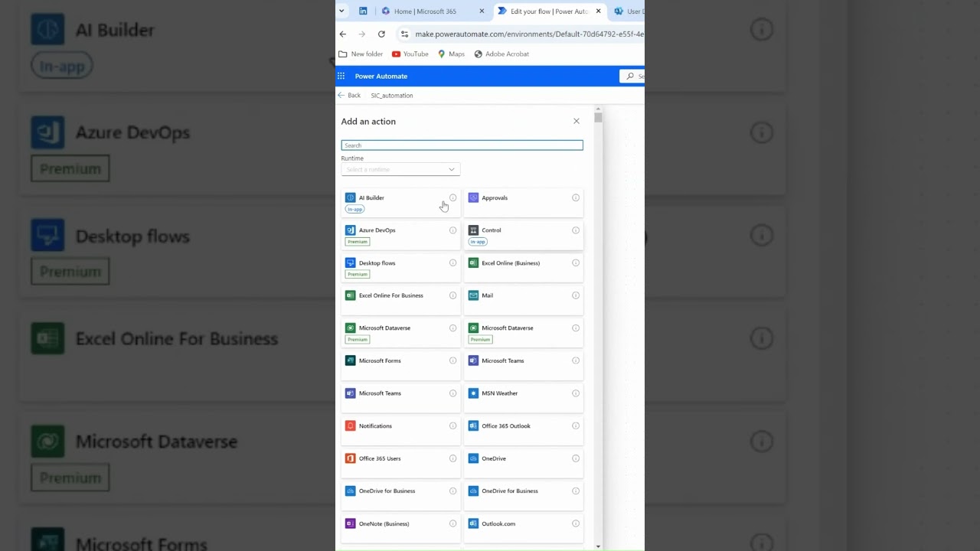Show info for OneDrive connector
Screen dimensions: 980x551
coord(576,458)
